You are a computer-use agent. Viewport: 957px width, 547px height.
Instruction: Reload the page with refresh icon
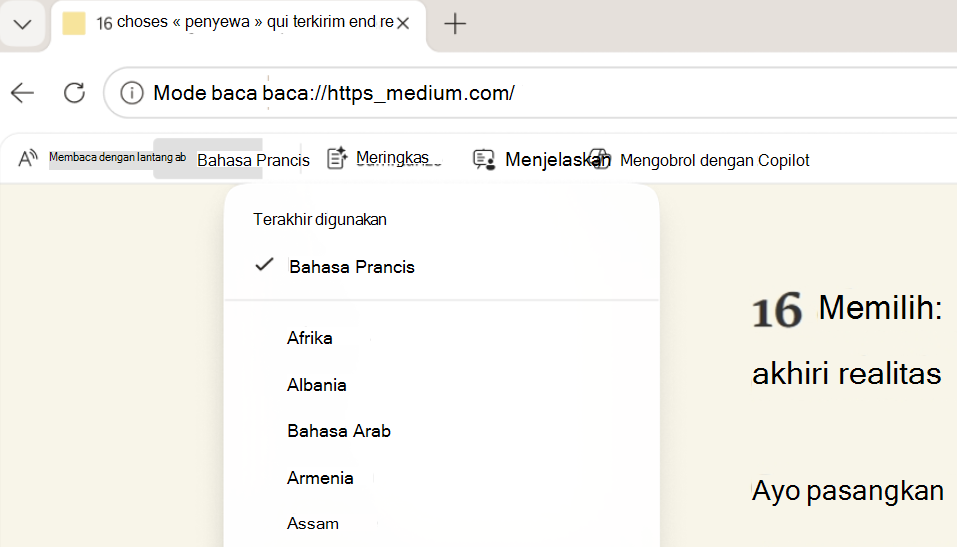(74, 93)
